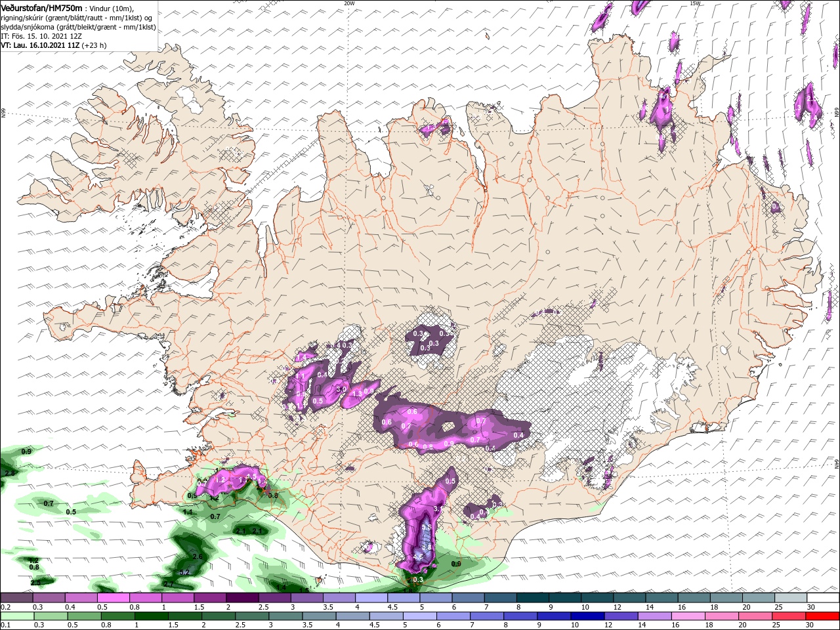Pick the lightest green rain swatch 0.1 to 0.3
The width and height of the screenshot is (840, 630).
[x=16, y=616]
